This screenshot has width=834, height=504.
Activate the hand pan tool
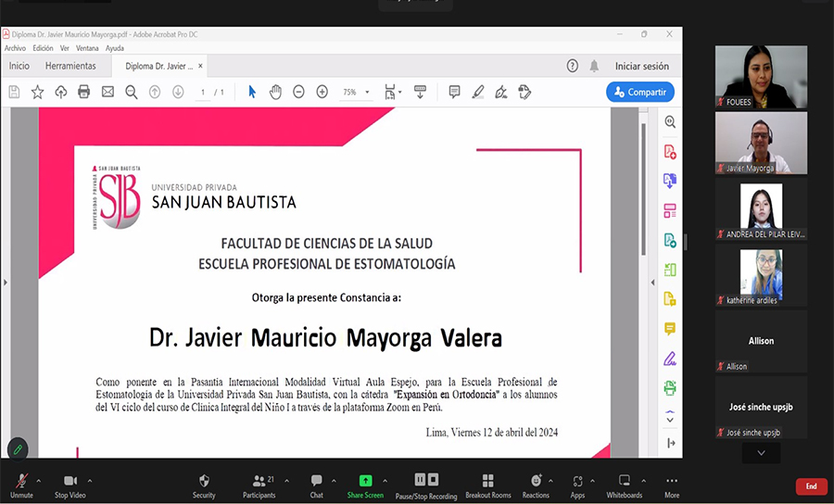tap(275, 92)
